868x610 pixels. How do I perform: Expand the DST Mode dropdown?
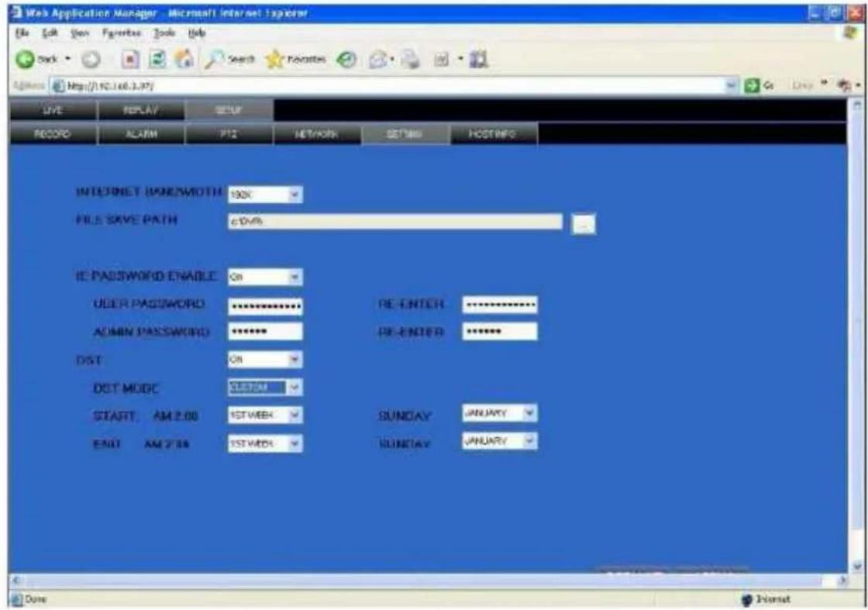pos(294,388)
